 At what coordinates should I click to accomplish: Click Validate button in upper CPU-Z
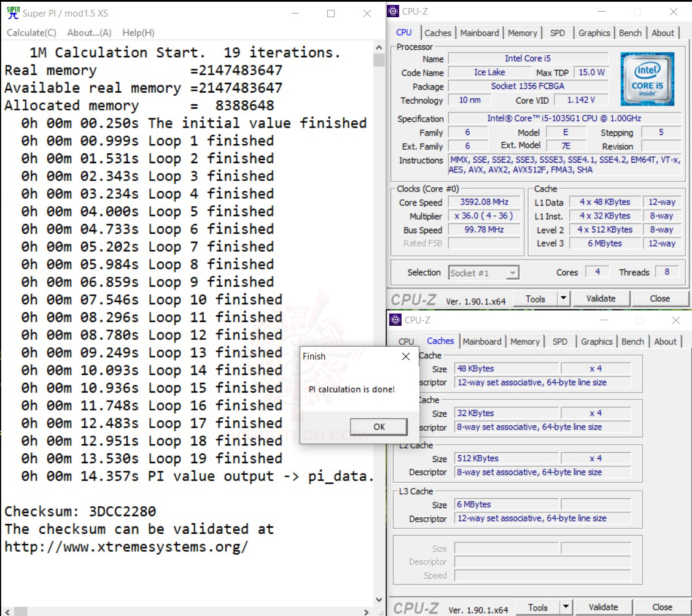(x=601, y=299)
